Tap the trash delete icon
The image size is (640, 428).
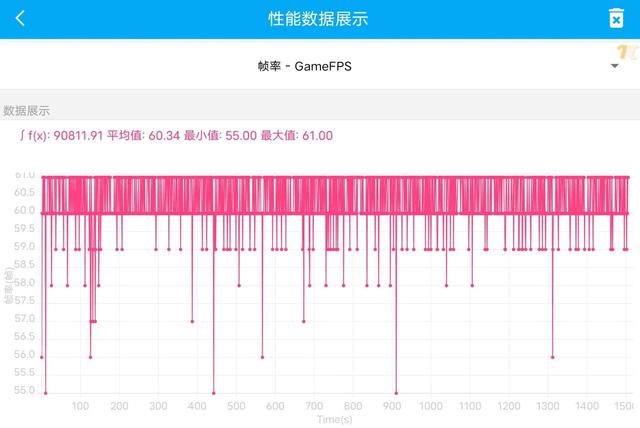point(616,18)
